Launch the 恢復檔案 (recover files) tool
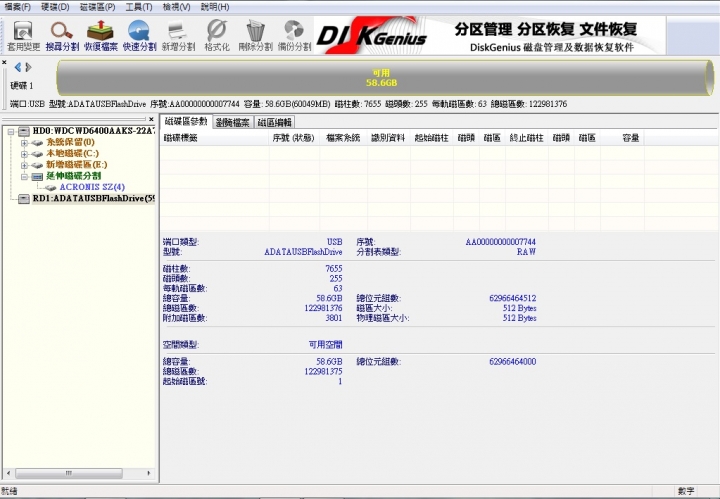Screen dimensions: 720x499 coord(101,35)
